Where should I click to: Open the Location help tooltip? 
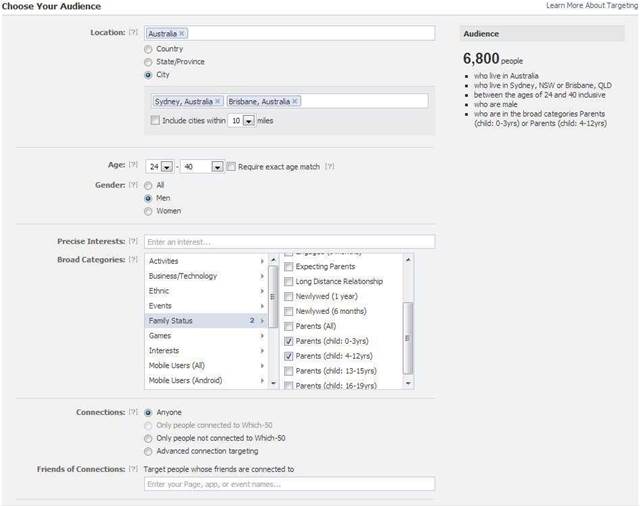point(133,32)
